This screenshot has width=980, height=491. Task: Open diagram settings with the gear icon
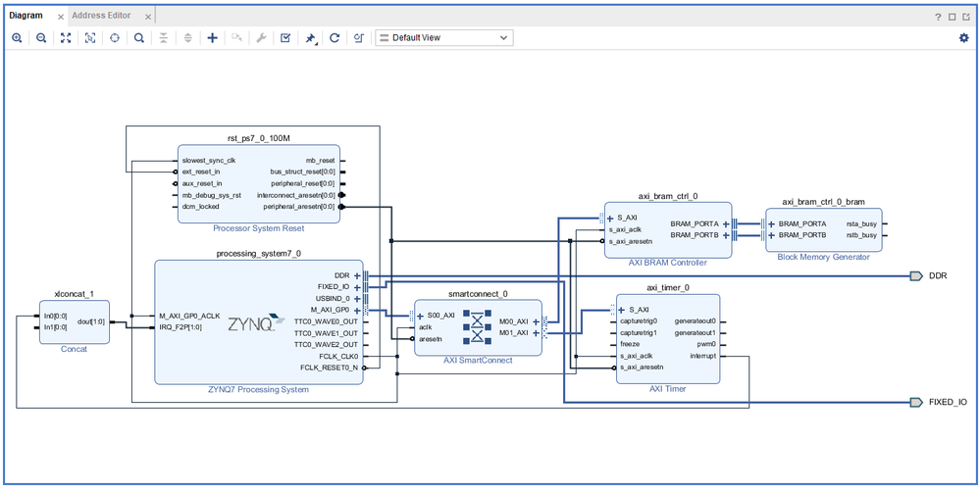pyautogui.click(x=962, y=37)
